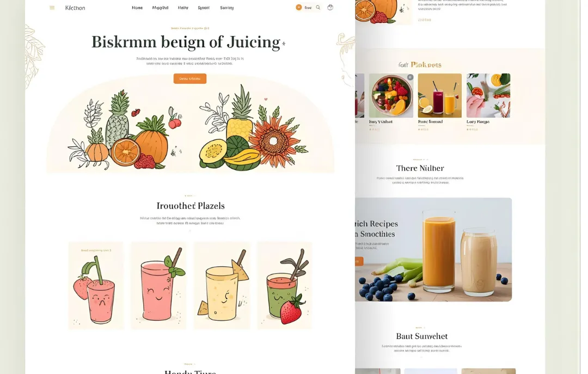Open the hand with grapefruit product image
The height and width of the screenshot is (374, 588).
tap(488, 96)
